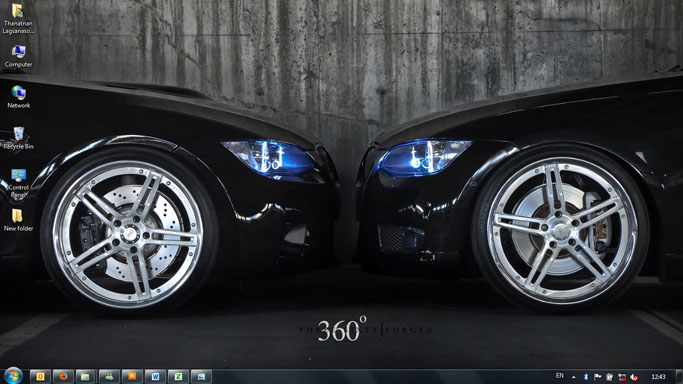
Task: Select the Control Panel desktop icon
Action: coord(18,183)
